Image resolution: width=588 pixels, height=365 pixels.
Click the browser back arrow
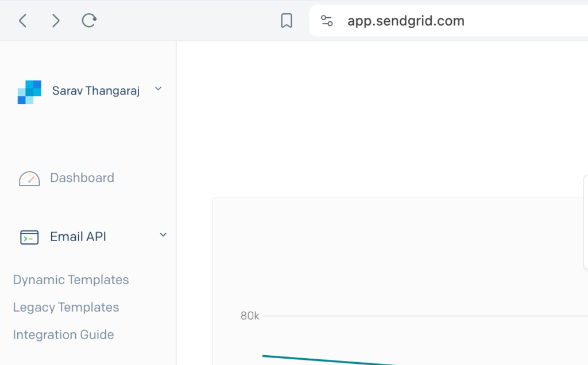point(22,20)
